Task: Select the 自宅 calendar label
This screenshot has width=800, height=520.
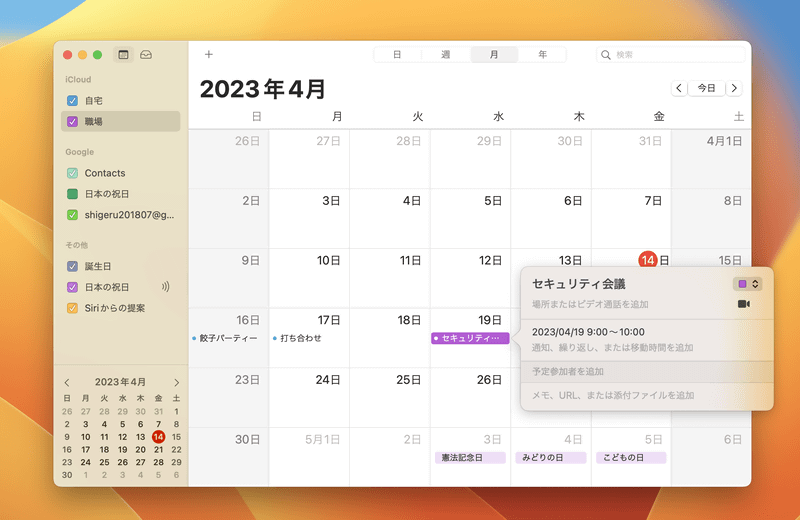Action: point(93,101)
